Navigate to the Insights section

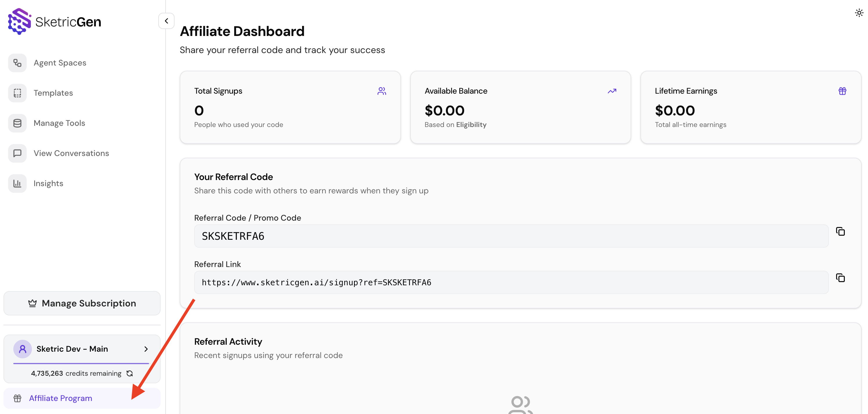coord(48,183)
